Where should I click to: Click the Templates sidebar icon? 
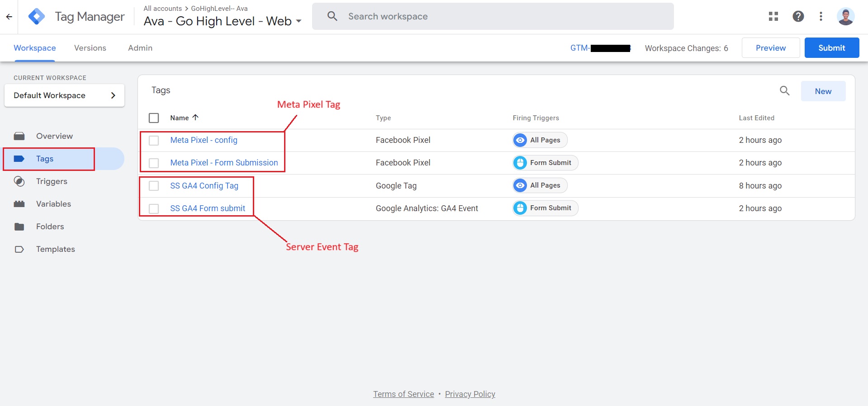tap(19, 249)
